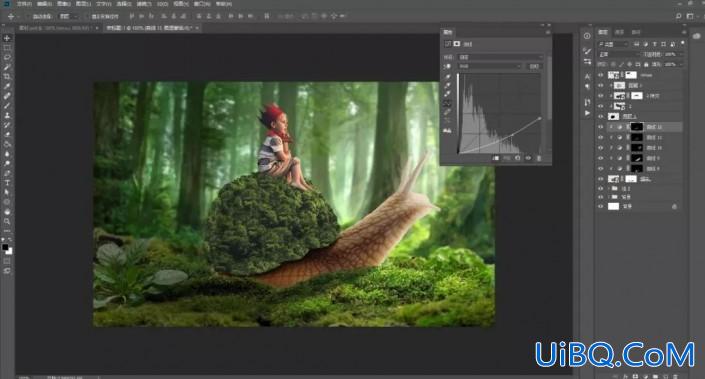This screenshot has width=705, height=379.
Task: Select the Rectangular Marquee tool
Action: (x=7, y=48)
